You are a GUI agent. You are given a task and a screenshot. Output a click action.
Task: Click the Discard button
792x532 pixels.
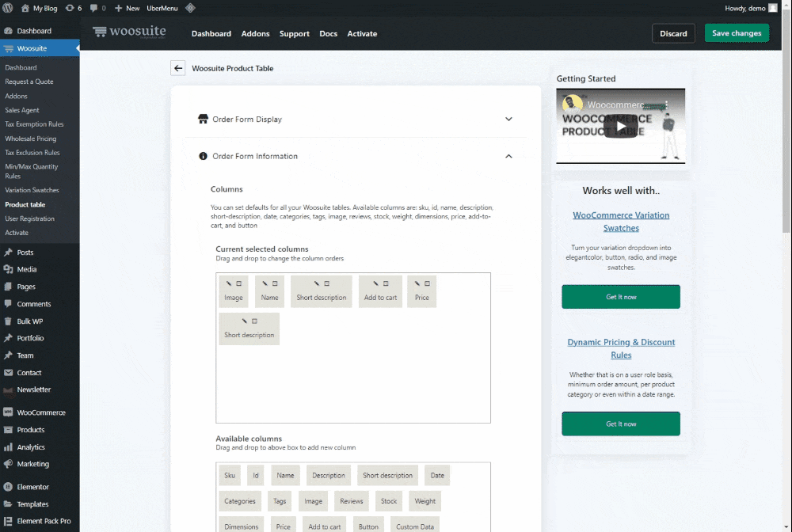673,33
